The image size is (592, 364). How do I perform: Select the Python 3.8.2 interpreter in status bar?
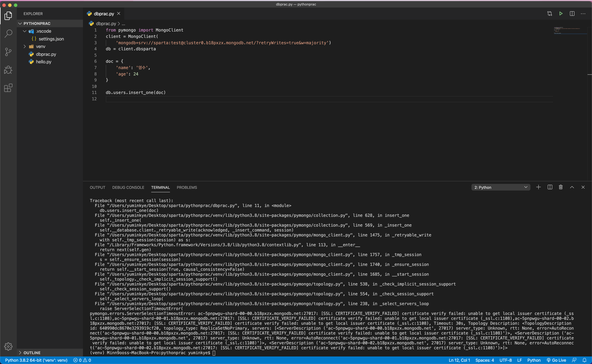36,360
